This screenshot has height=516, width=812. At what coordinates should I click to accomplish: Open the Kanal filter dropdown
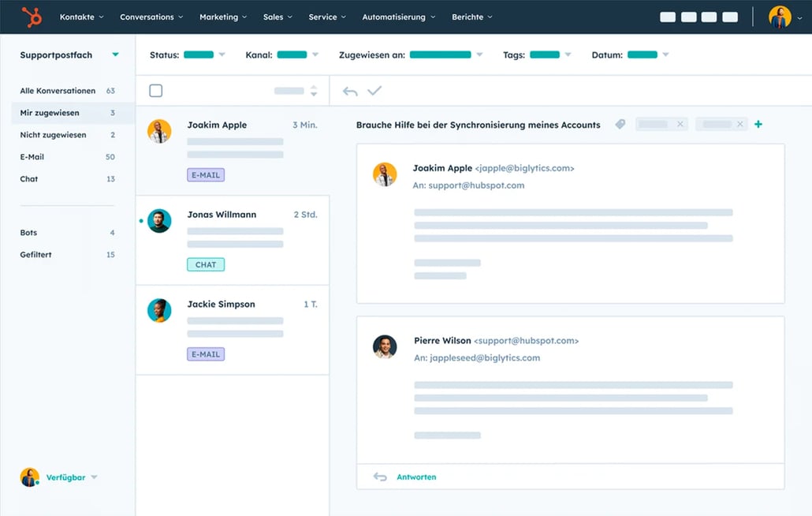[x=315, y=55]
